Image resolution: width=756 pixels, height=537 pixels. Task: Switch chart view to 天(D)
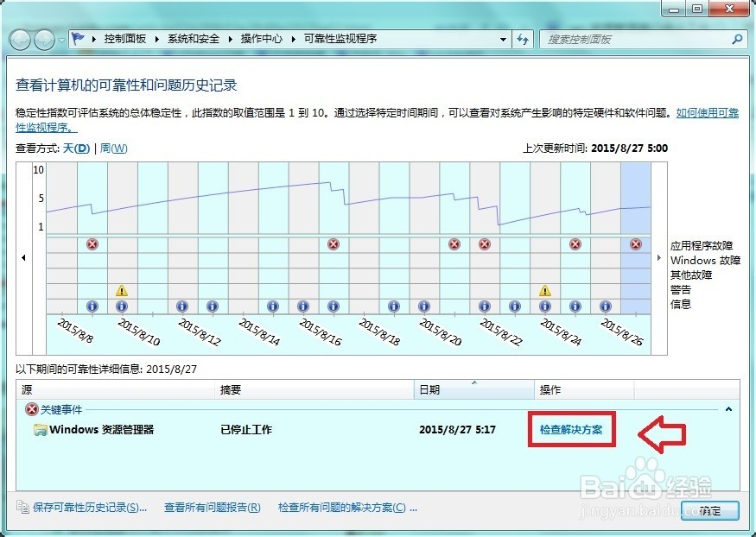click(x=77, y=148)
